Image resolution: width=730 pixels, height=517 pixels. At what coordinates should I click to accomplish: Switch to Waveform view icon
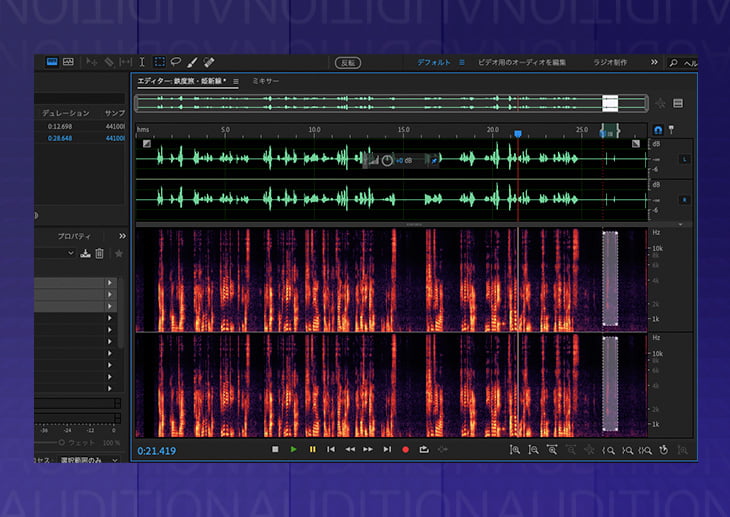[52, 62]
